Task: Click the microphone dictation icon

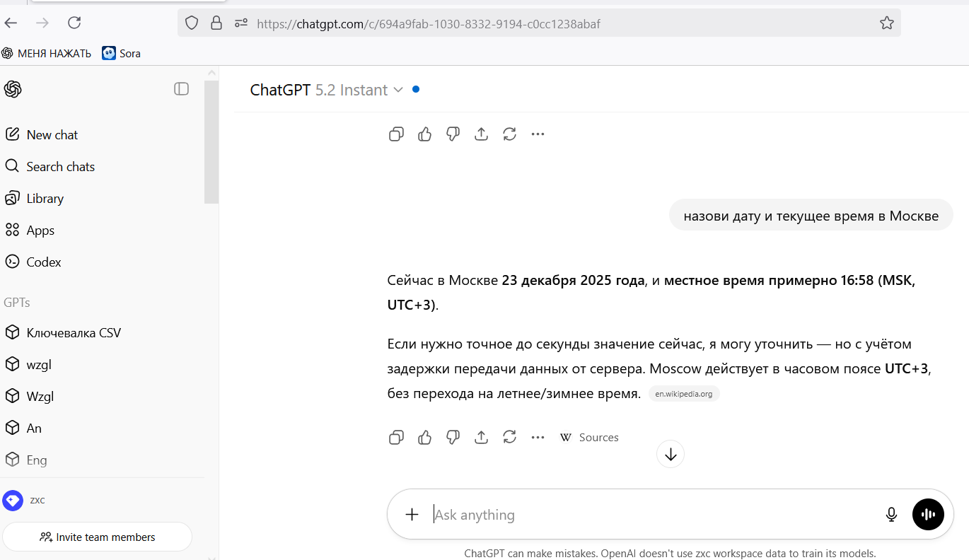Action: tap(891, 515)
